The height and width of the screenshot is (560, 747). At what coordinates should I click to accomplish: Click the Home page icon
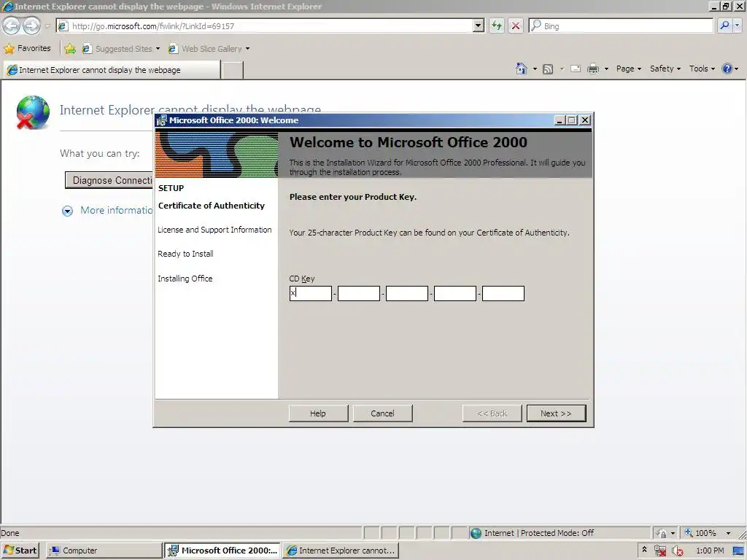521,69
